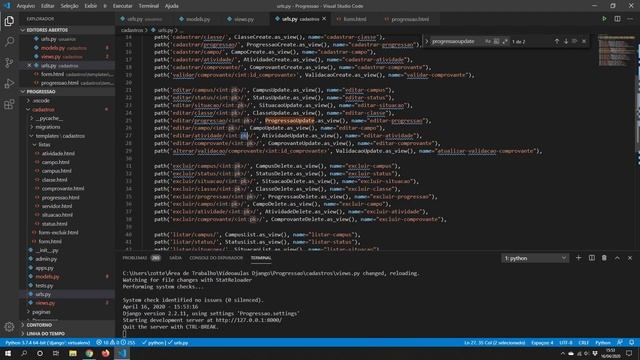Open Windows Start menu

point(8,353)
